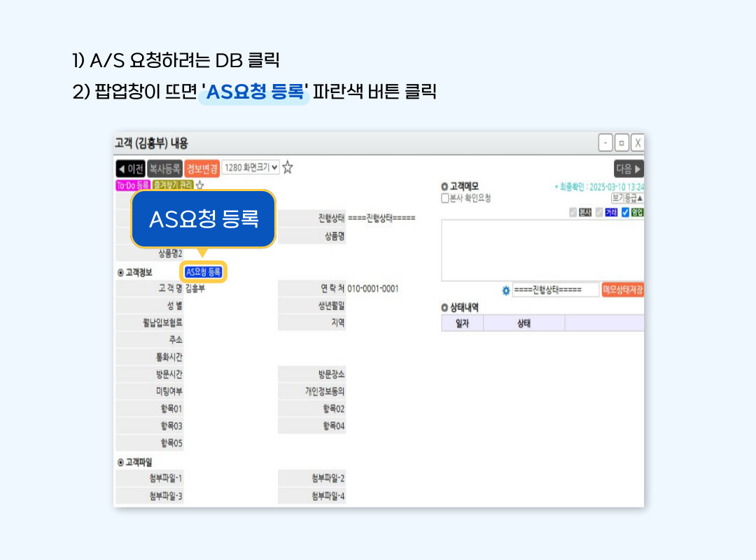Uncheck the blue 영업 checkbox

625,213
